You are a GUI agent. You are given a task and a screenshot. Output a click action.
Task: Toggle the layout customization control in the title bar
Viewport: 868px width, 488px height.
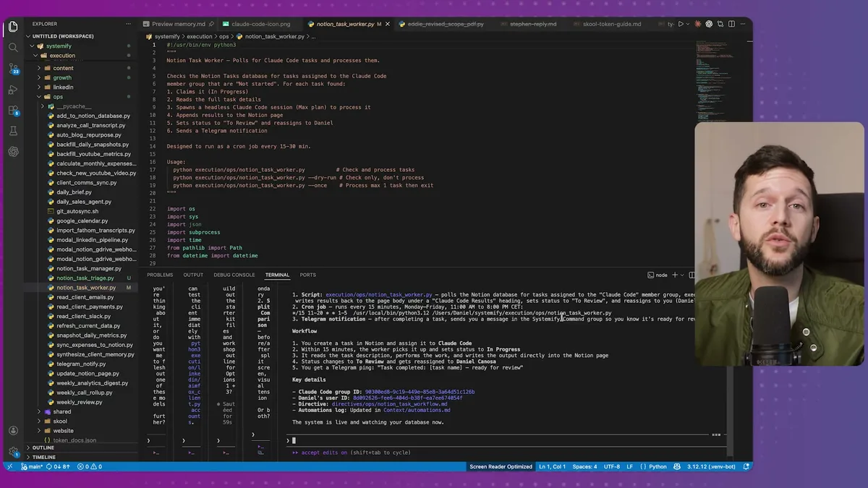click(731, 23)
